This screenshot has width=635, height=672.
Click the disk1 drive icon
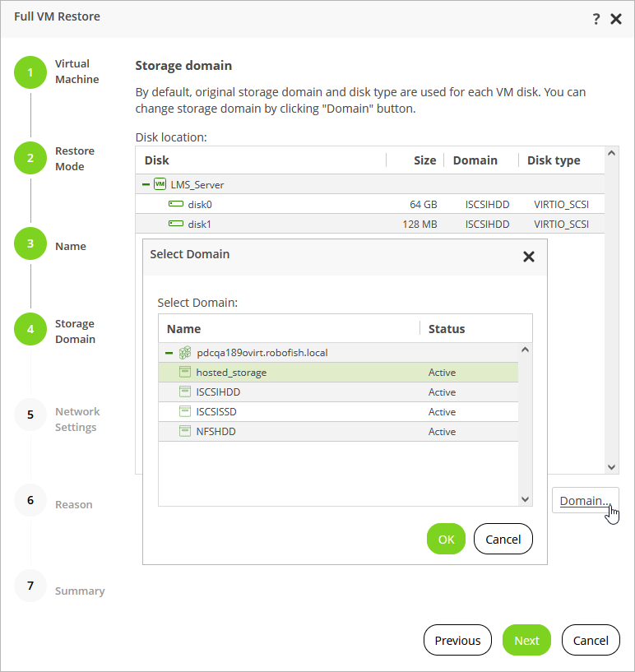pyautogui.click(x=175, y=224)
